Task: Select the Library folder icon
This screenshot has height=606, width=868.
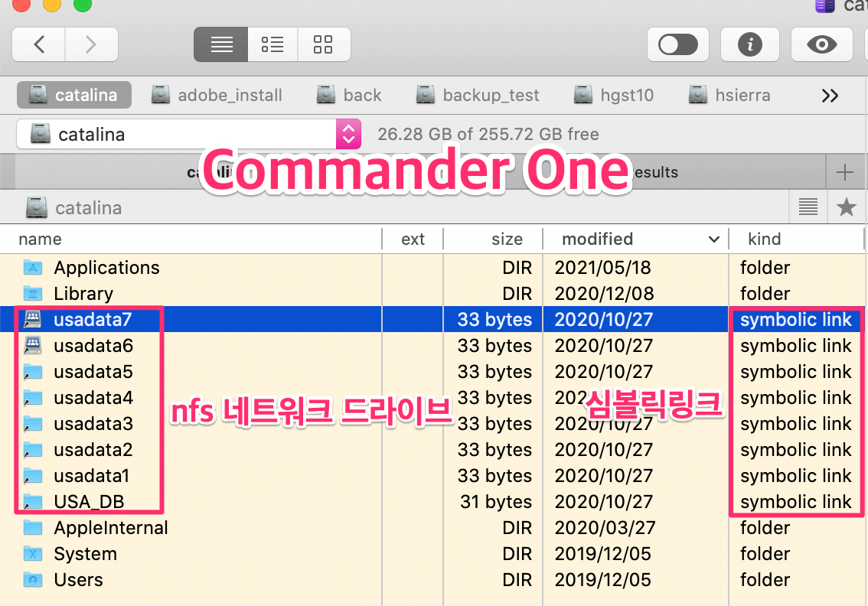Action: 33,293
